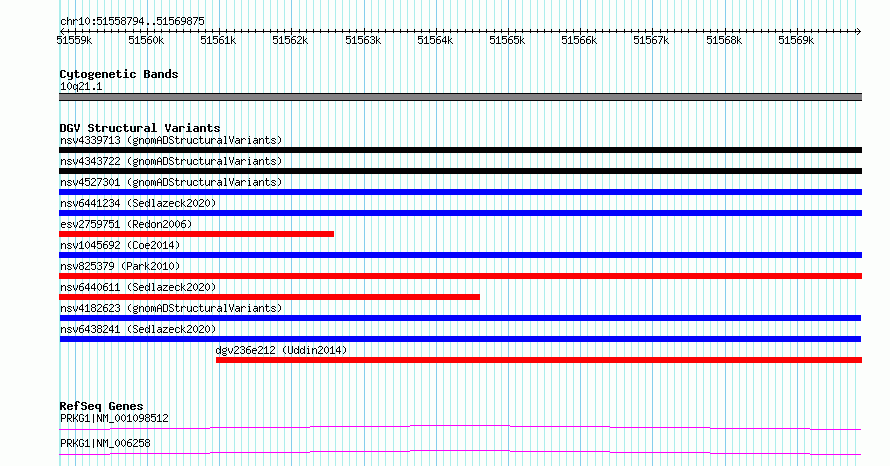Select the magenta PRKG1 NM_001098512 transcript line
The image size is (890, 466).
coord(460,427)
